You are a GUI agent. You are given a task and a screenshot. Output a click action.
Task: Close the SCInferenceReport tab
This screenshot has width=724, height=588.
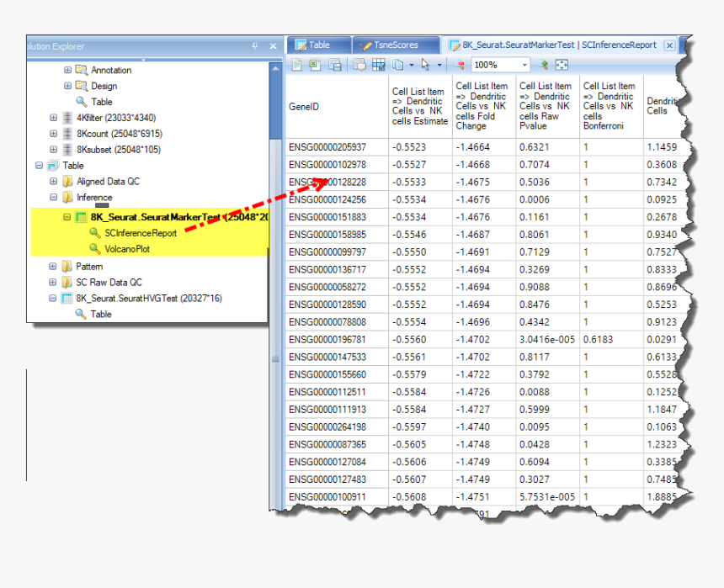[669, 45]
